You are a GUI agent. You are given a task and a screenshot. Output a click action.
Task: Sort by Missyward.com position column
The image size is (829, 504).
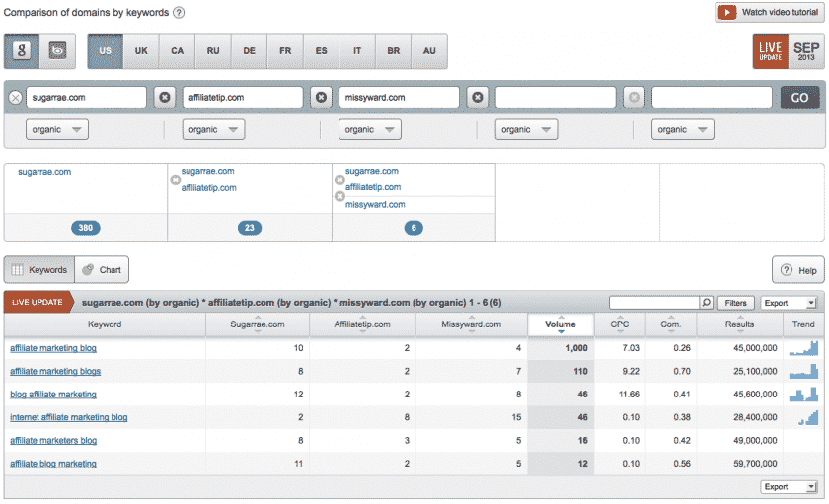click(471, 324)
